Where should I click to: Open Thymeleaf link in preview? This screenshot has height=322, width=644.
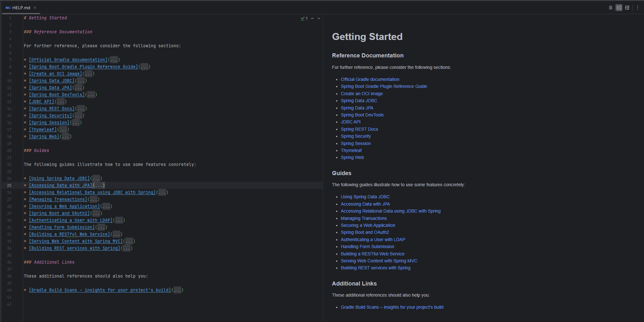point(351,150)
